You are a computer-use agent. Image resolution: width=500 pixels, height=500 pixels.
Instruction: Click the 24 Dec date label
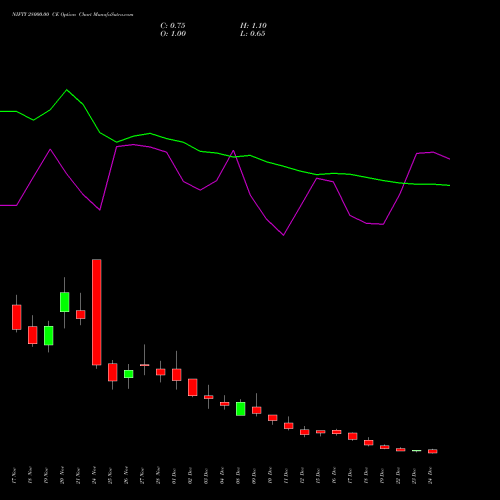click(x=430, y=476)
